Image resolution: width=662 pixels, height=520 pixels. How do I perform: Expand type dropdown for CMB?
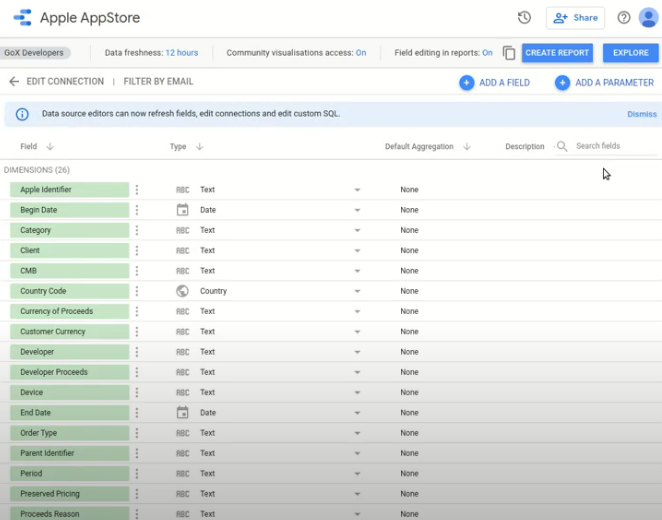click(357, 271)
